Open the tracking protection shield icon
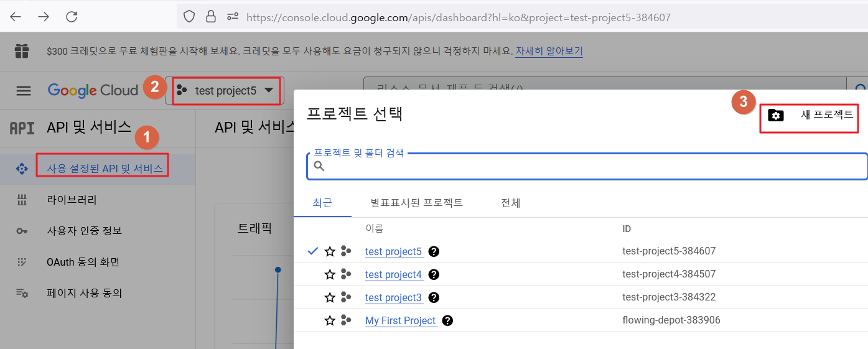The width and height of the screenshot is (868, 349). [x=189, y=17]
